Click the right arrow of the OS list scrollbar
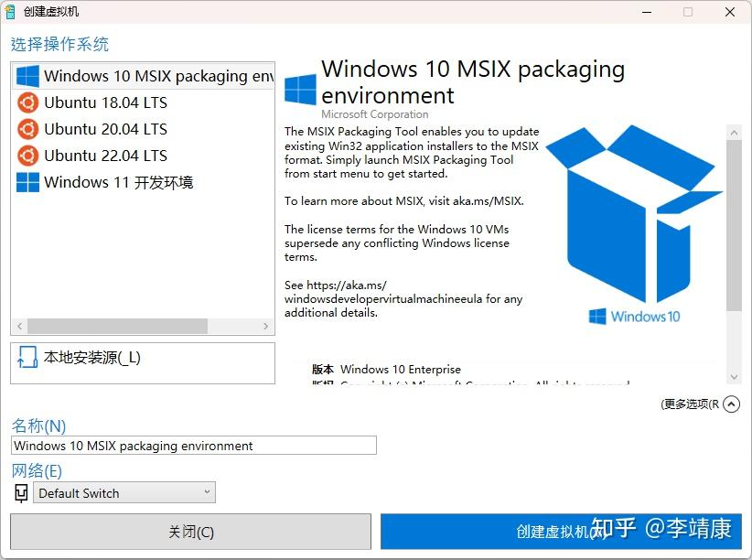The height and width of the screenshot is (560, 752). click(265, 327)
